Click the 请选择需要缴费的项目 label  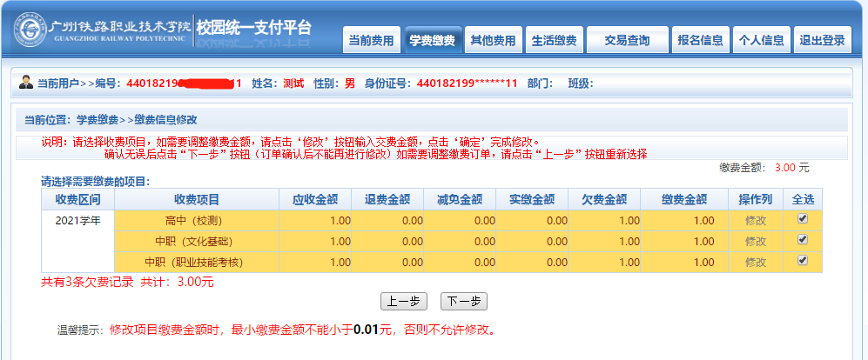click(x=95, y=182)
